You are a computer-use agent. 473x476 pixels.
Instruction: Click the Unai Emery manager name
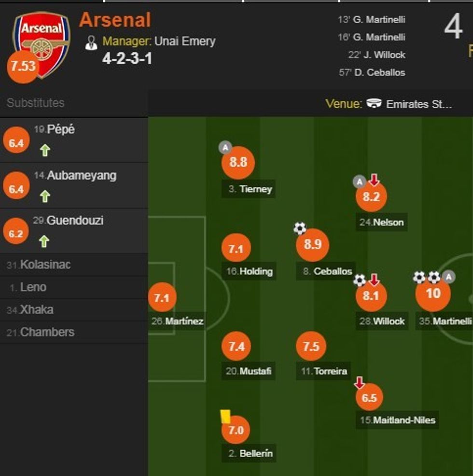185,42
